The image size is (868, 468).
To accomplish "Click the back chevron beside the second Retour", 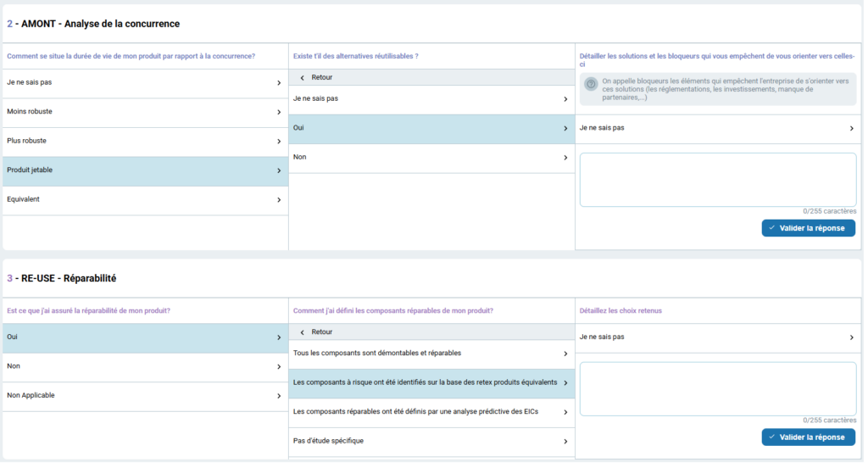I will pos(303,331).
